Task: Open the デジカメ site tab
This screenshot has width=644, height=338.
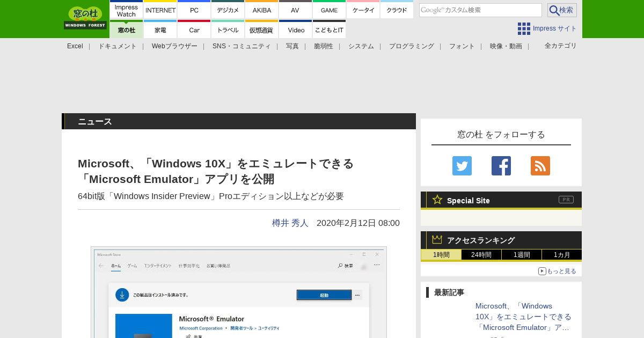Action: pyautogui.click(x=228, y=10)
